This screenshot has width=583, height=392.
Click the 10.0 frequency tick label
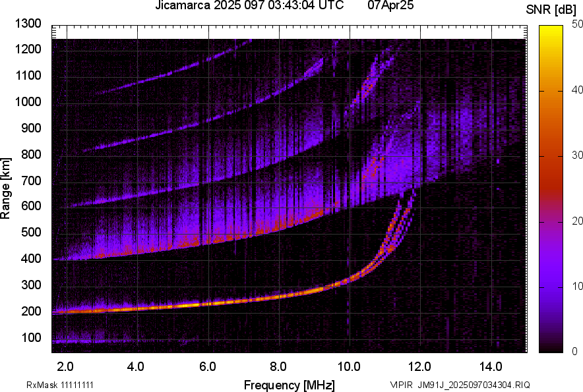tap(349, 367)
